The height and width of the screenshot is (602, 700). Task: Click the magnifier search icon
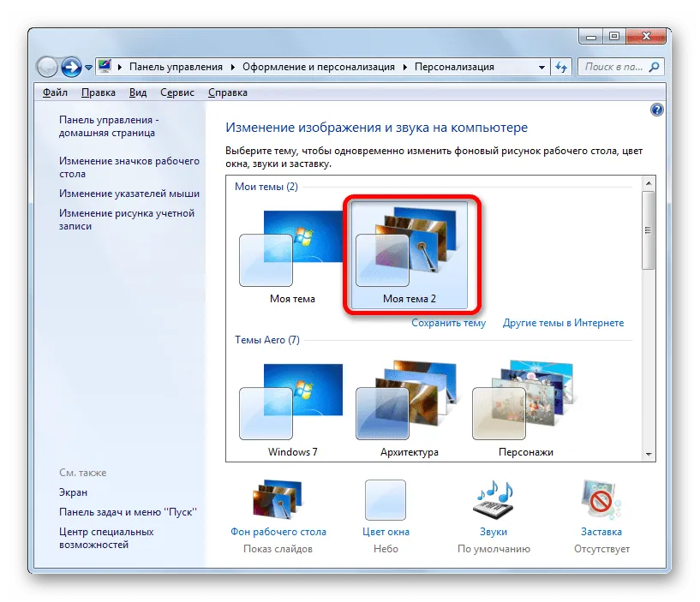[654, 67]
